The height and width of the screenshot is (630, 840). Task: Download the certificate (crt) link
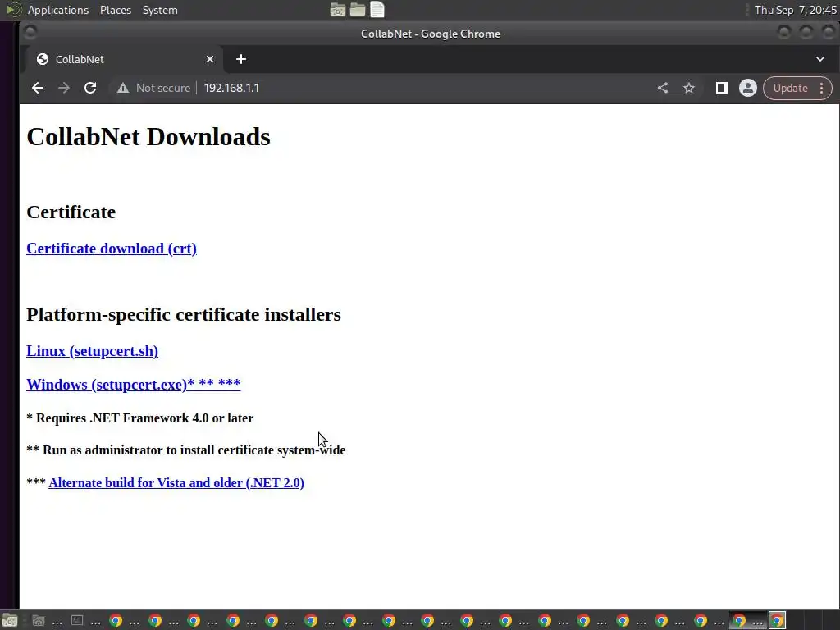[112, 249]
